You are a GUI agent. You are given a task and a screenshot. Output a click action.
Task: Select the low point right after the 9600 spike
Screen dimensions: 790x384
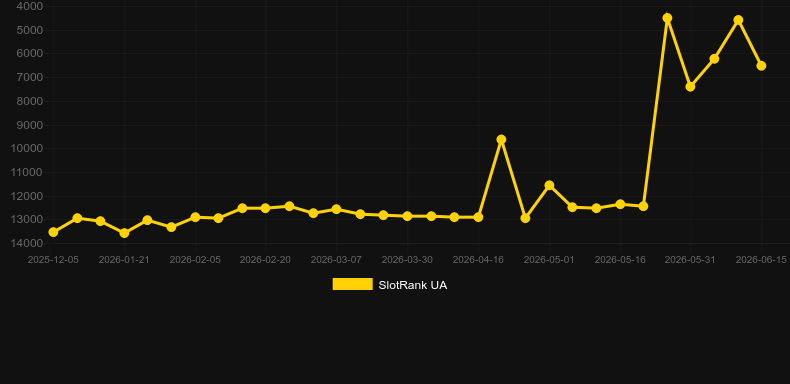[x=525, y=218]
